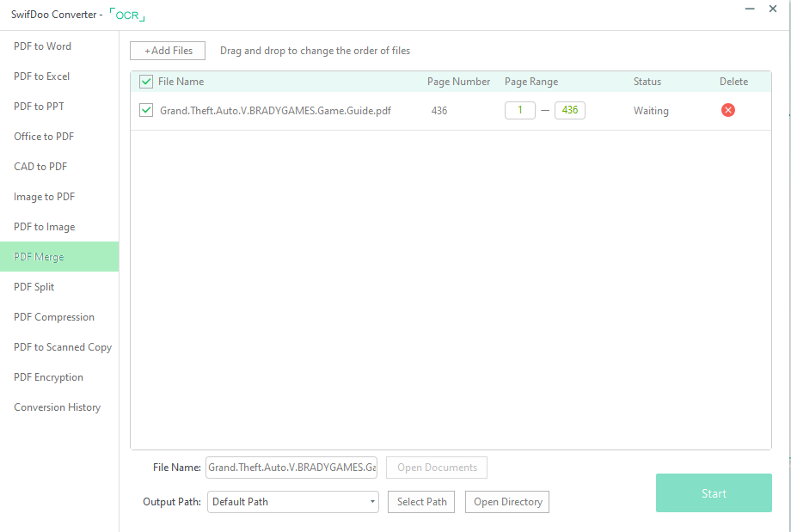Select PDF to Scanned Copy

59,347
